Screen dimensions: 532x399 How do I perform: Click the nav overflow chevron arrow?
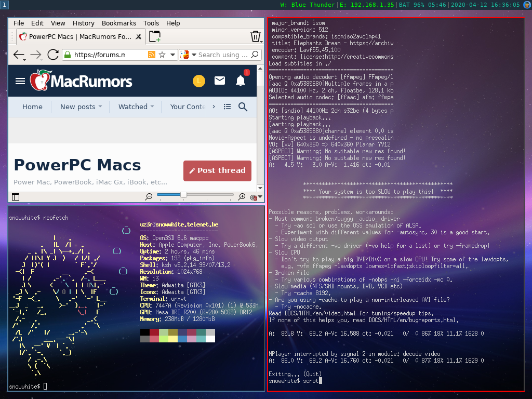pyautogui.click(x=214, y=107)
